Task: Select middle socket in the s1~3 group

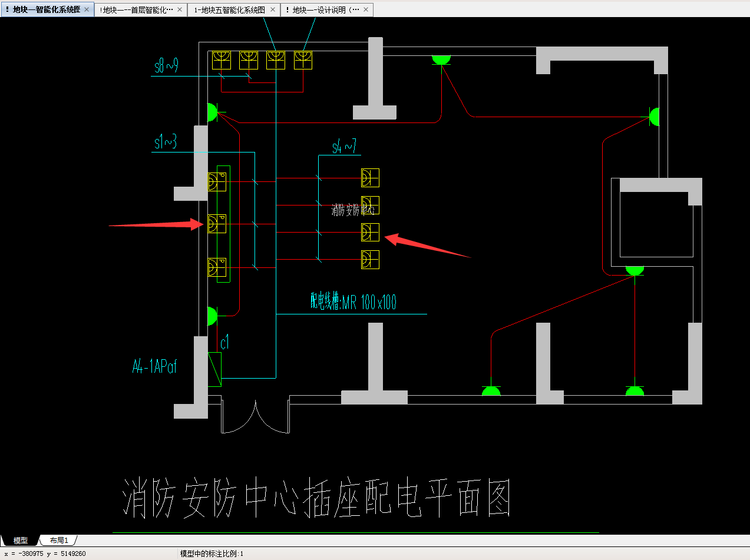Action: tap(217, 224)
